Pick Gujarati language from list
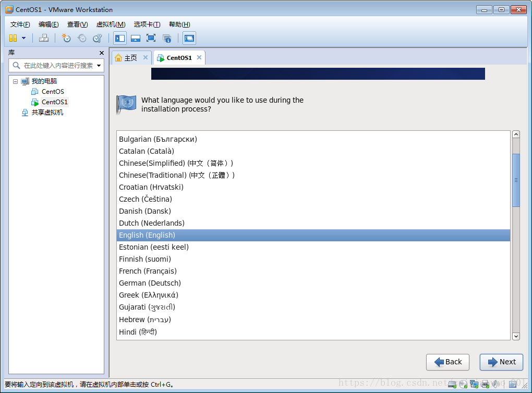532x393 pixels. [313, 307]
